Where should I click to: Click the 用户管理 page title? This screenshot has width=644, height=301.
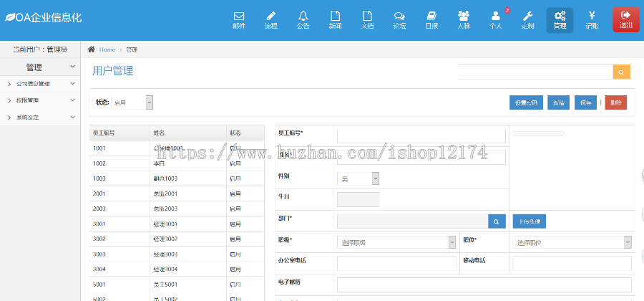click(x=112, y=71)
